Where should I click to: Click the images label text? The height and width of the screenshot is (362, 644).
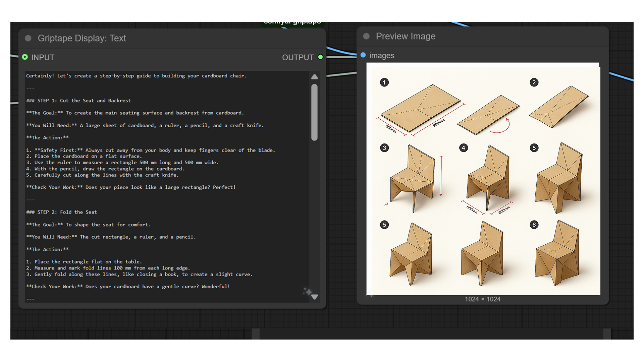coord(381,55)
